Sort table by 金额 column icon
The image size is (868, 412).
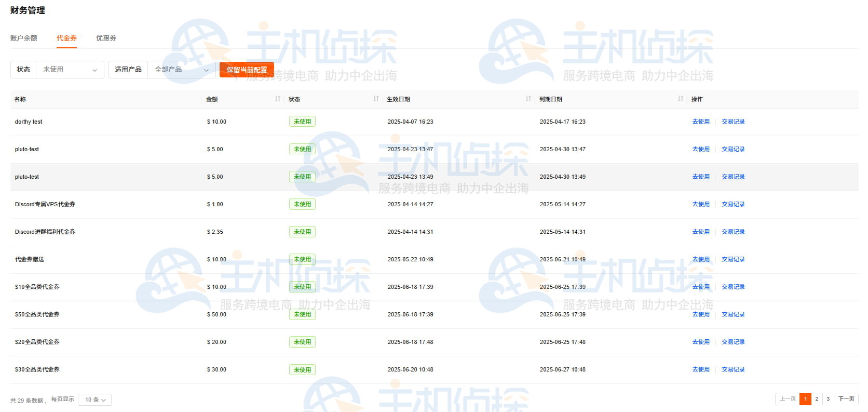(277, 99)
